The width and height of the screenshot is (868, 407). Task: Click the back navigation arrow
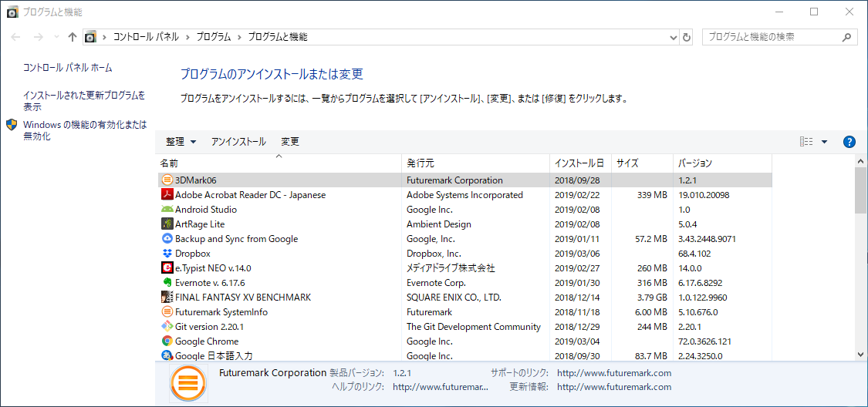click(x=15, y=37)
